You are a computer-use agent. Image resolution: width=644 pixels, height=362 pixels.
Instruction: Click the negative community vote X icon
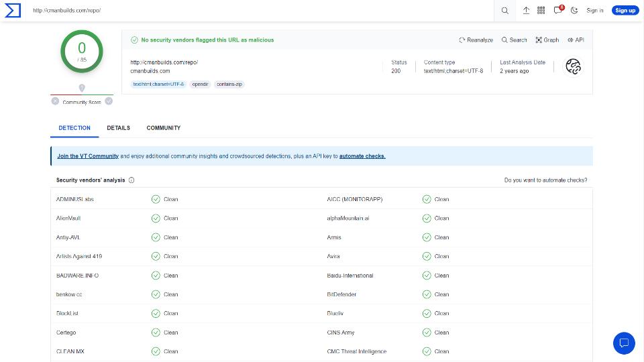tap(55, 101)
